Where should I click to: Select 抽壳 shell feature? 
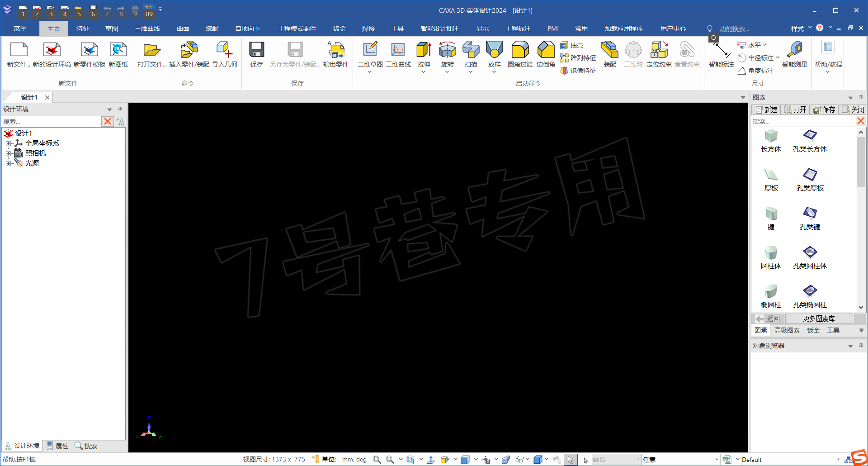click(x=572, y=45)
